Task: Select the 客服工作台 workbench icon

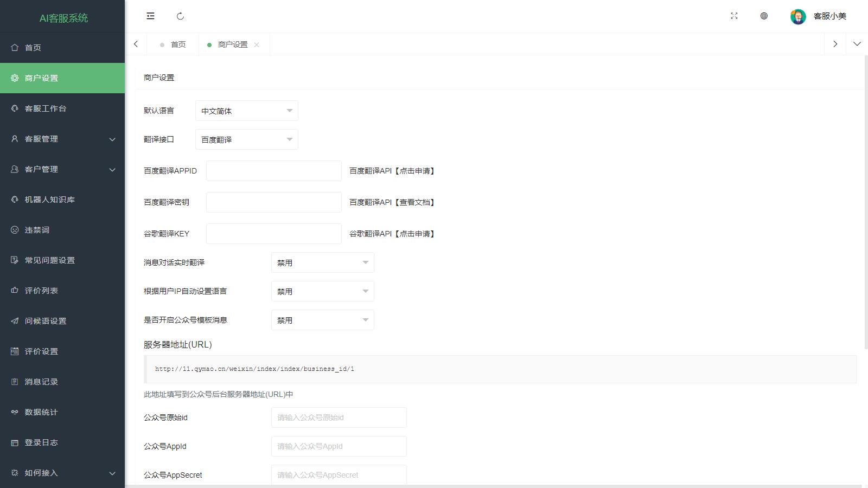Action: coord(15,108)
